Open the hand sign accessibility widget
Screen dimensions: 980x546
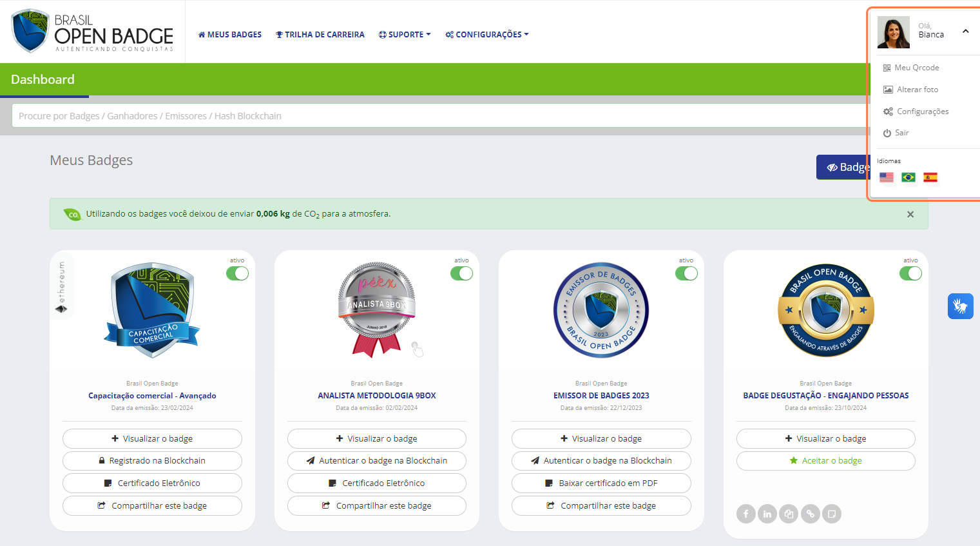960,306
